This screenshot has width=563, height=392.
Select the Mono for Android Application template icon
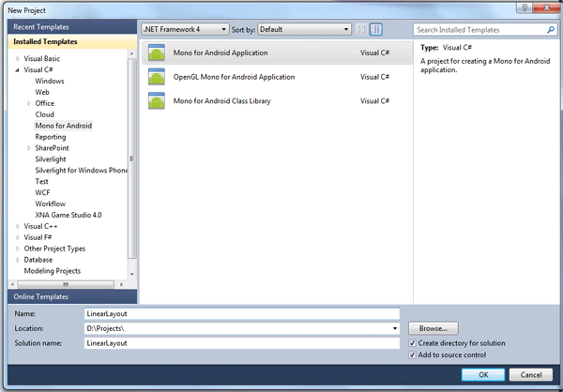[x=157, y=53]
